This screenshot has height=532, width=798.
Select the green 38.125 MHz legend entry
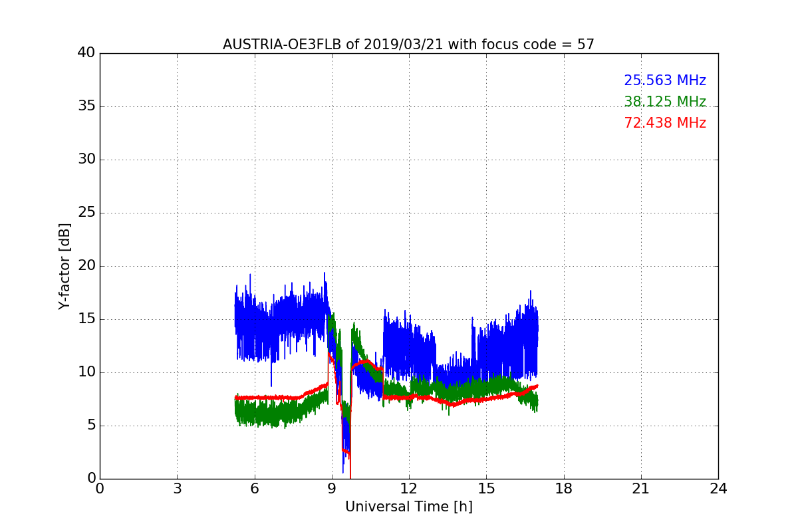click(x=665, y=102)
